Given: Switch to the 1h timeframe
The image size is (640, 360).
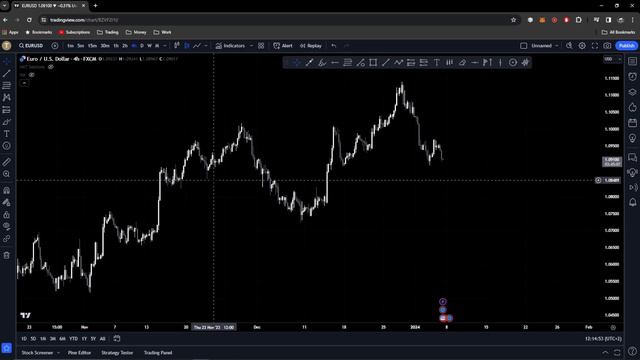Looking at the screenshot, I should tap(116, 46).
